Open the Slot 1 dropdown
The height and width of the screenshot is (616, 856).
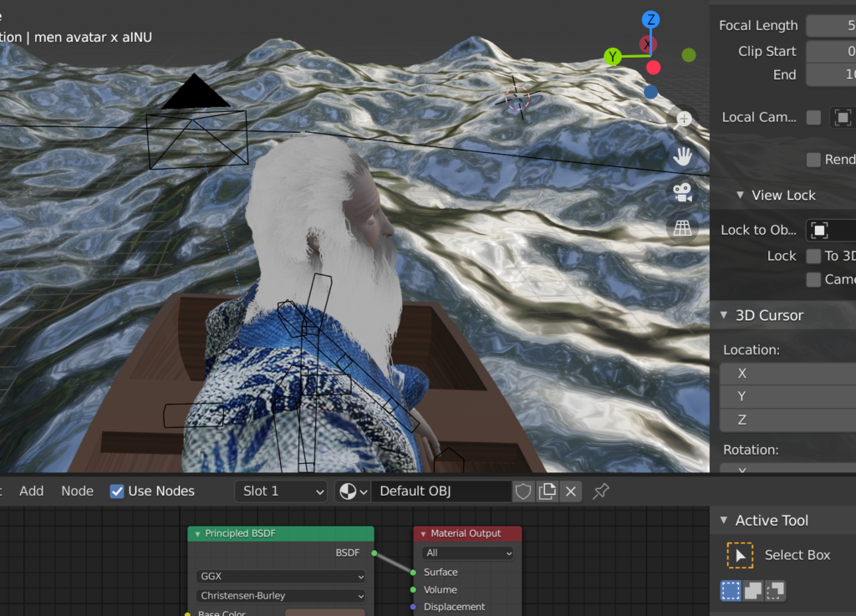281,491
